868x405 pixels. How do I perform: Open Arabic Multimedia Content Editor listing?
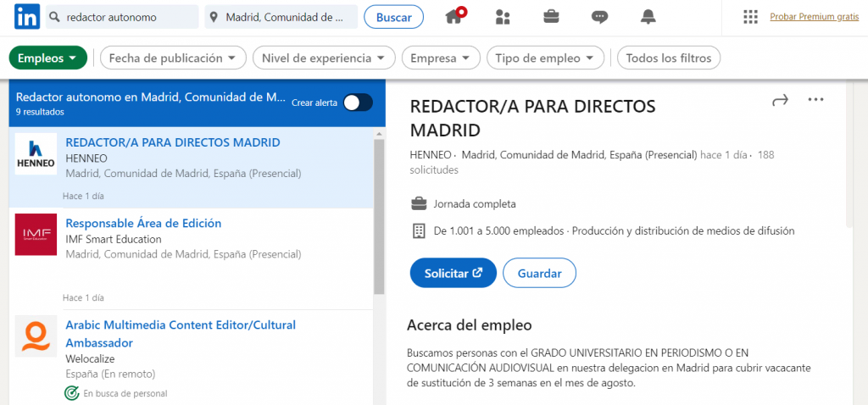181,334
